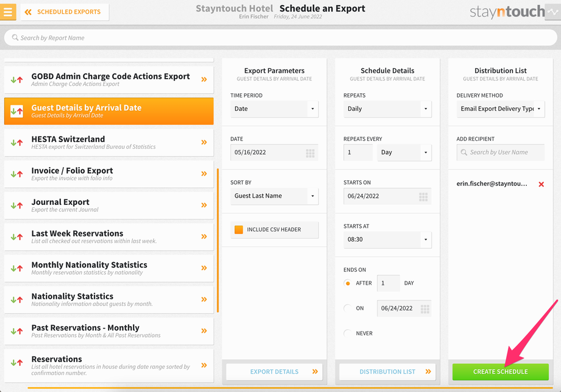Viewport: 561px width, 392px height.
Task: Select Reservations report in list
Action: click(x=109, y=366)
